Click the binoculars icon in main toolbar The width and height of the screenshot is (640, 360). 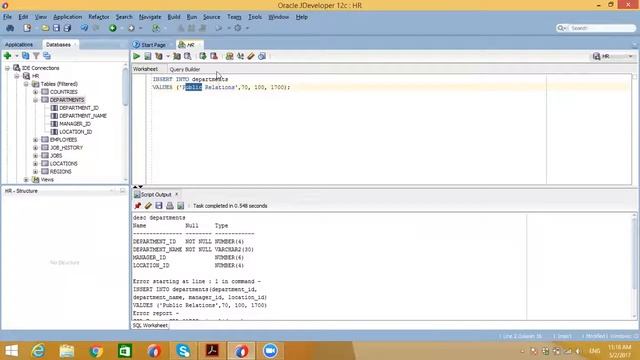tap(10, 28)
